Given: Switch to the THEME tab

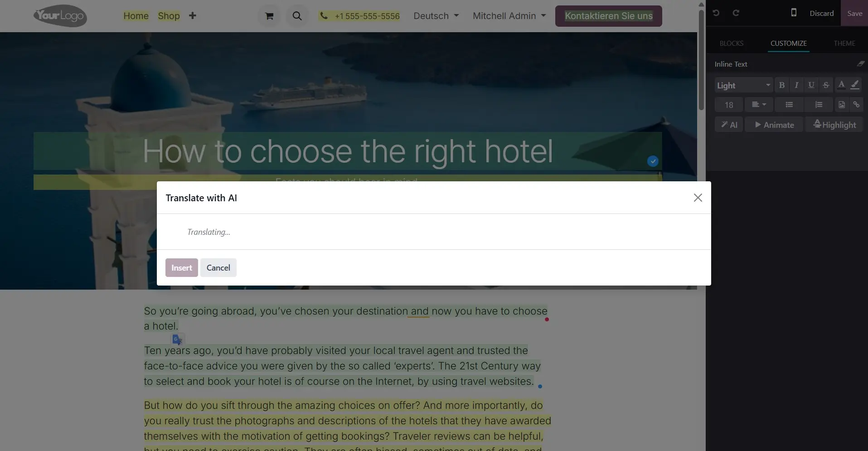Looking at the screenshot, I should [x=844, y=44].
